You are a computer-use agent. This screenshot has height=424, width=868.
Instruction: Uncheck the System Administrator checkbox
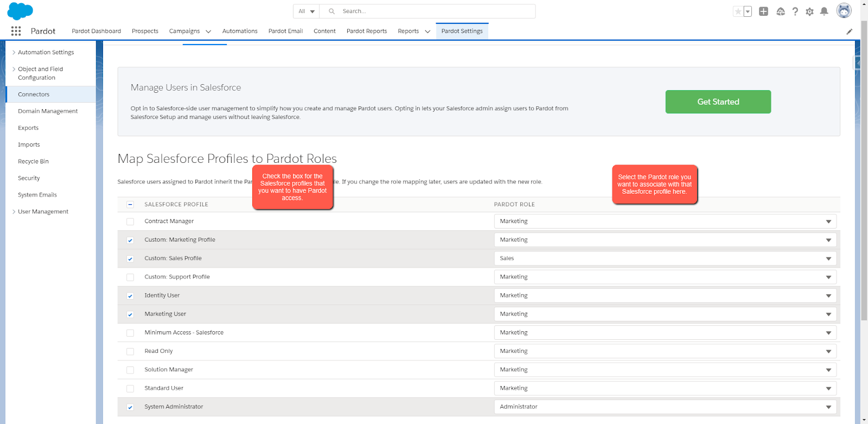[x=130, y=407]
